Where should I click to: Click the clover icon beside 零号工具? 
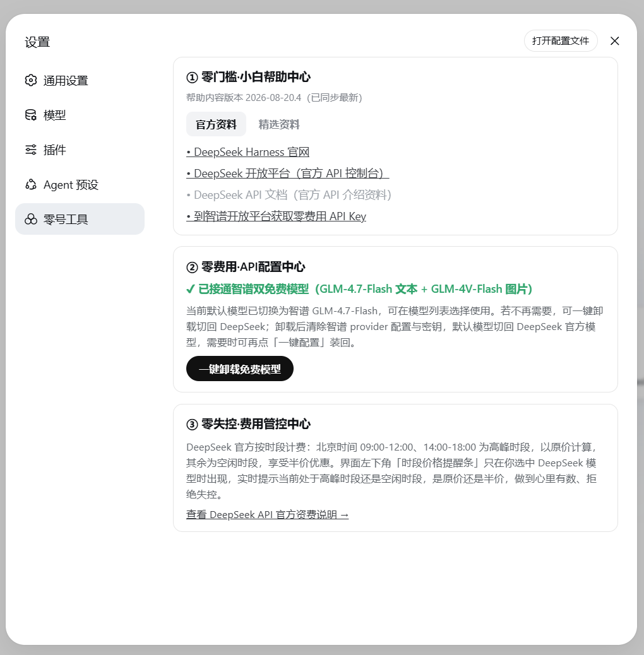31,219
